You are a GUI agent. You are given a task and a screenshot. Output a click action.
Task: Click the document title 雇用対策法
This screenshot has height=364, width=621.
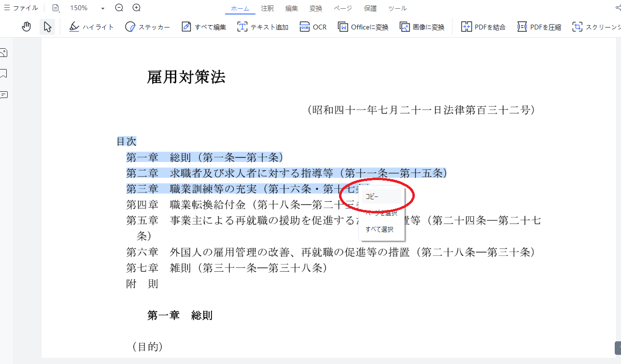(186, 77)
